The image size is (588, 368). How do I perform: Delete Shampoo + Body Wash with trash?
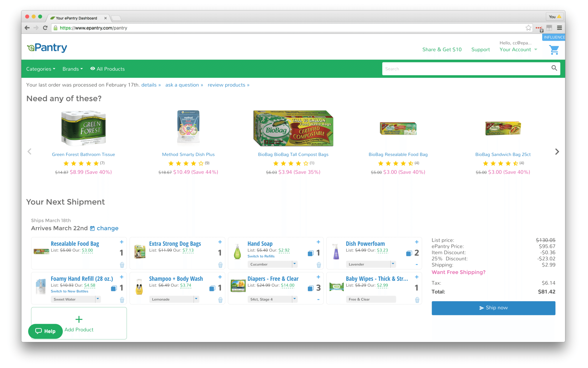[220, 300]
